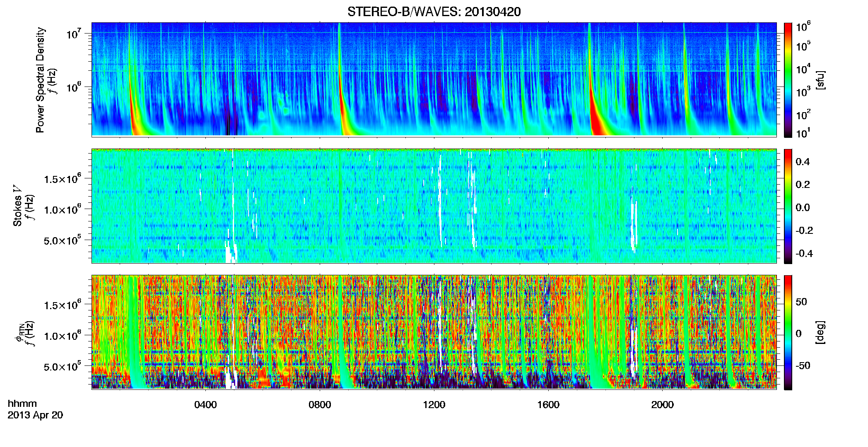Select the 0.0 value on the Stokes V color bar
The image size is (868, 447).
pos(803,208)
